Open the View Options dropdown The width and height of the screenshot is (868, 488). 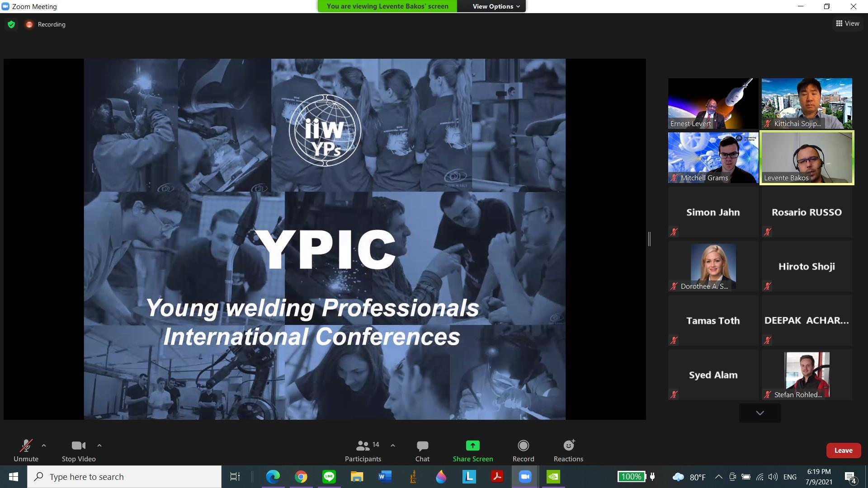[x=496, y=6]
